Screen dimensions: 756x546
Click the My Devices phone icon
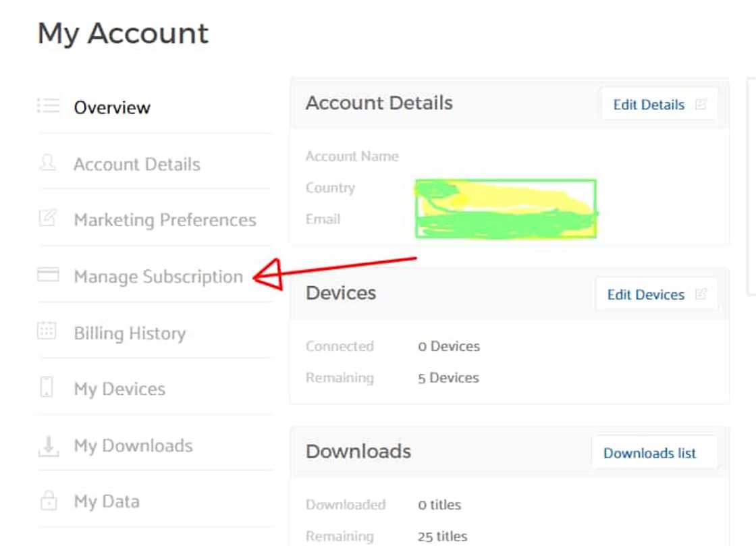[x=47, y=387]
